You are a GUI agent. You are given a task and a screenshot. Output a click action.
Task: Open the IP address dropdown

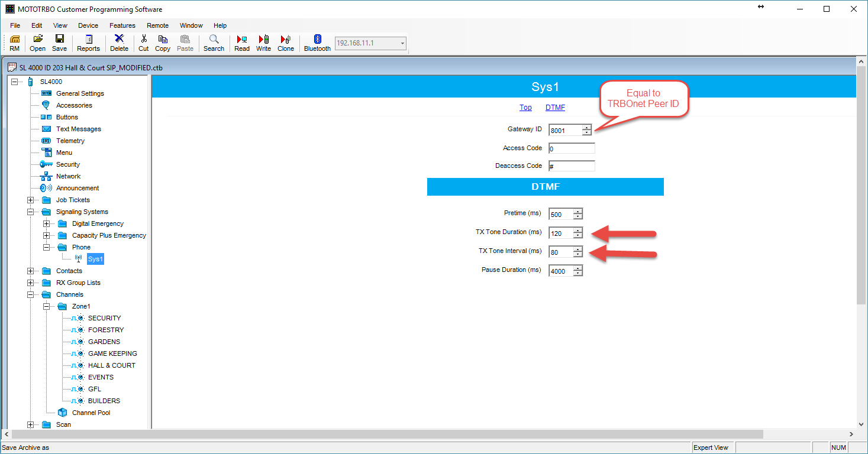click(x=402, y=43)
